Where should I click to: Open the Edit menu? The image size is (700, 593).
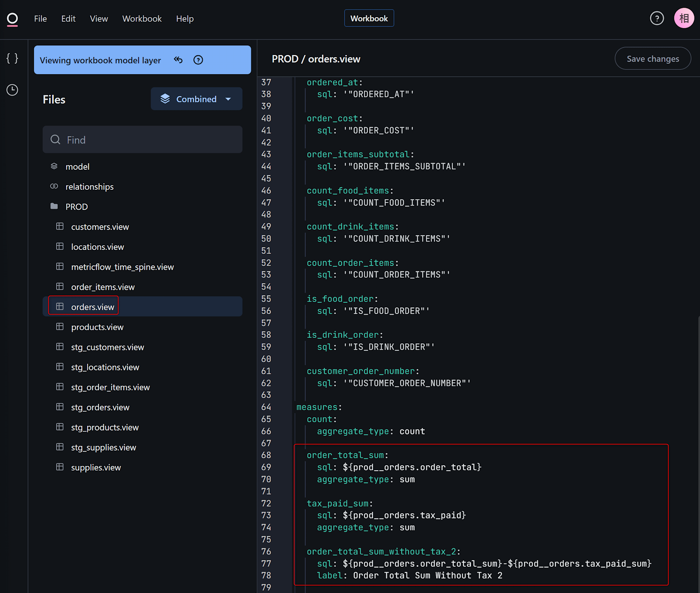click(68, 19)
